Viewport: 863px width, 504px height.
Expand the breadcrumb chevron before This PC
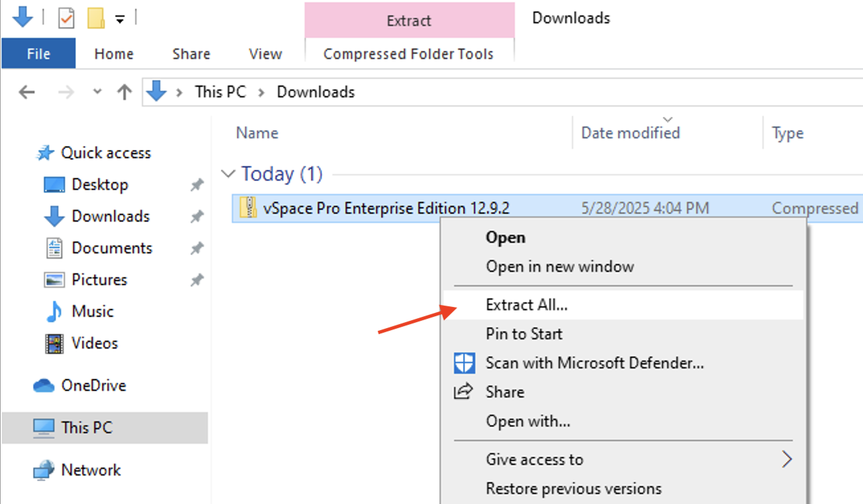click(x=179, y=92)
